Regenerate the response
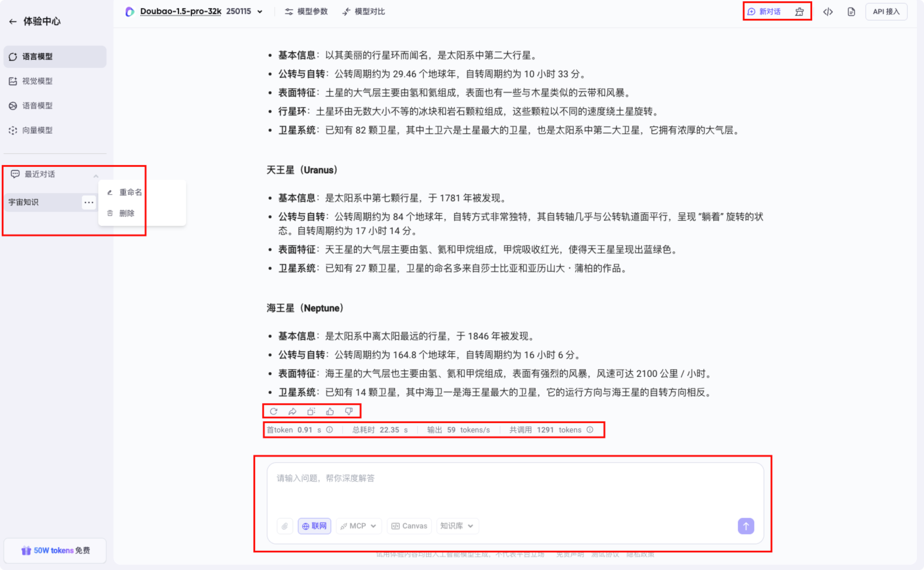 (x=274, y=411)
